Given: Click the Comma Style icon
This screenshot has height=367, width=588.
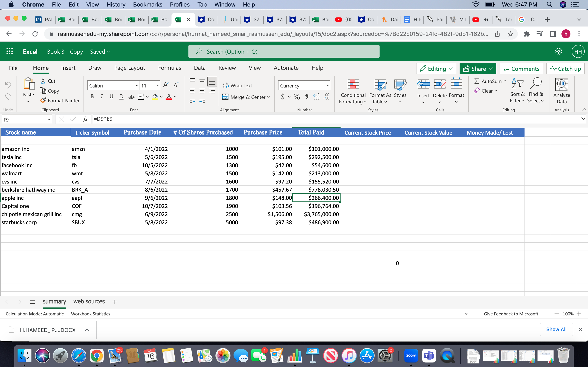Looking at the screenshot, I should click(306, 97).
